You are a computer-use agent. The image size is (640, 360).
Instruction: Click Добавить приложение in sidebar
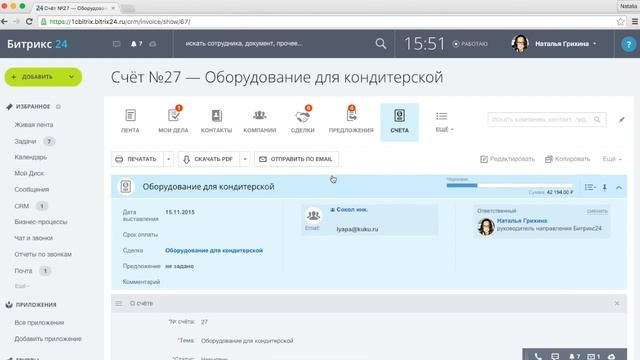[48, 339]
